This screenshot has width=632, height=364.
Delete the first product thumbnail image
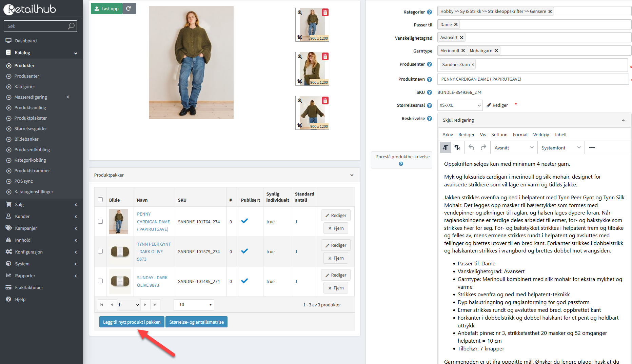[x=325, y=13]
